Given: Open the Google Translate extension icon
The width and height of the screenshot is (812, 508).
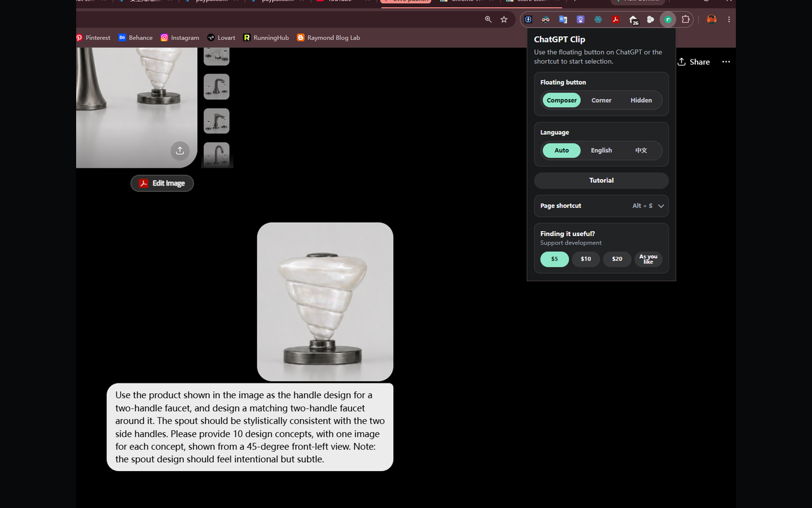Looking at the screenshot, I should pyautogui.click(x=563, y=20).
